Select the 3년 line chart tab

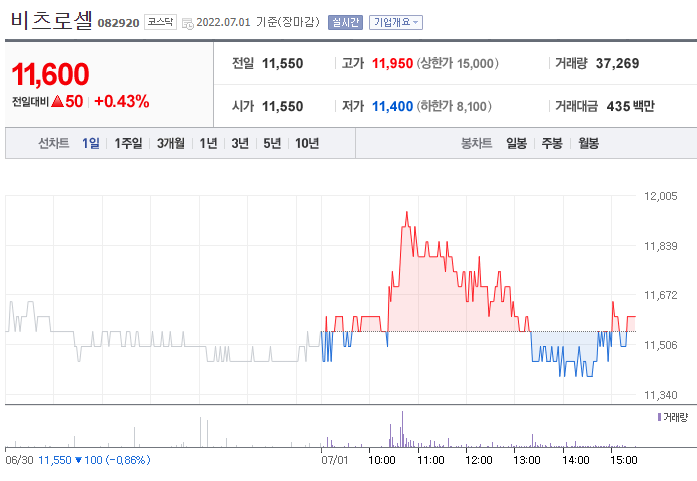pyautogui.click(x=240, y=143)
